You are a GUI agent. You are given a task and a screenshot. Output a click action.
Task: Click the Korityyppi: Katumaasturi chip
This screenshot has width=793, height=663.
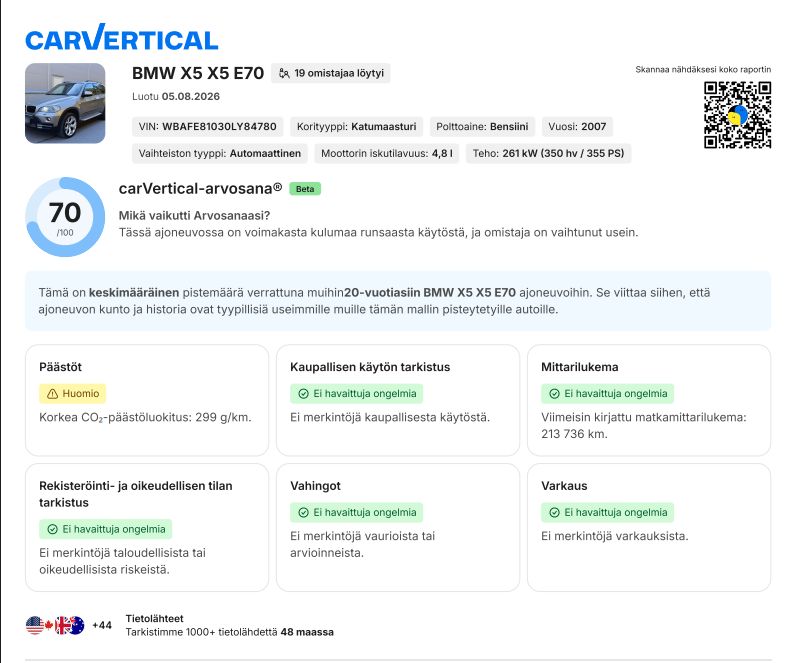pos(357,126)
